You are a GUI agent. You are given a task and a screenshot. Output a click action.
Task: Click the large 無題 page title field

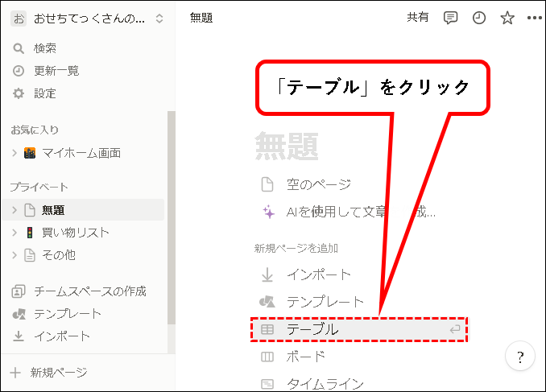[x=287, y=146]
